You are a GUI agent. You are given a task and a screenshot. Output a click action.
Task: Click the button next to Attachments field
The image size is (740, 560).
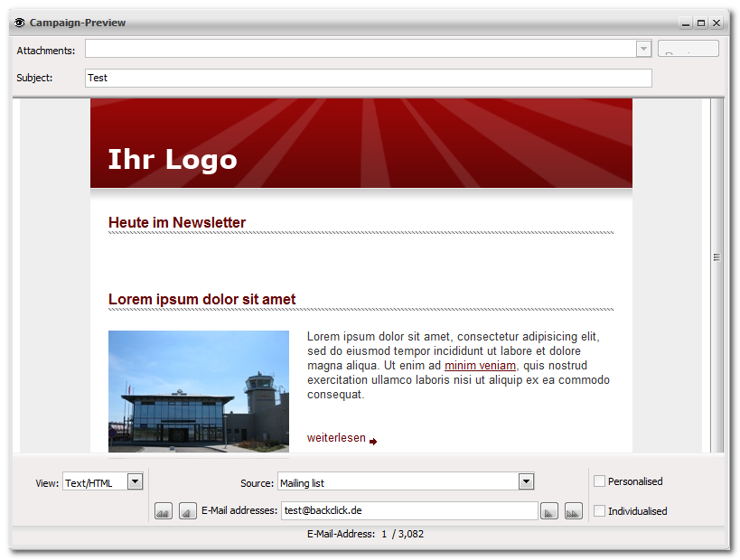(688, 49)
